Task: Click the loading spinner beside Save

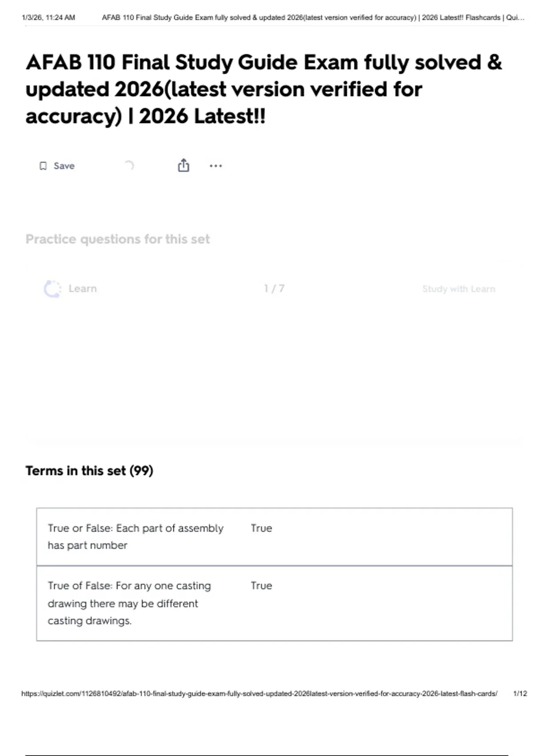Action: tap(129, 165)
